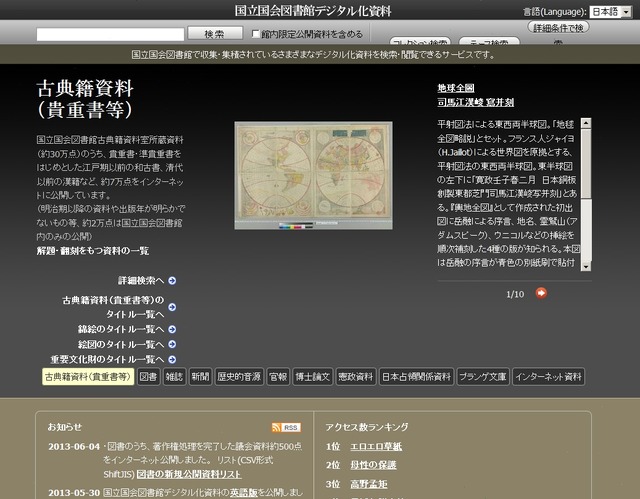Click the description scrollbar down arrow
The image size is (640, 499).
pos(586,266)
